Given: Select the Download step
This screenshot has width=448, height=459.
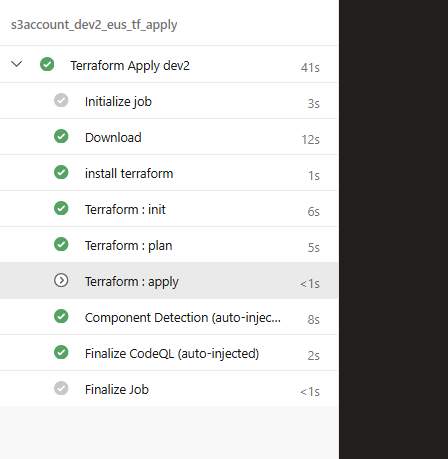Looking at the screenshot, I should click(169, 137).
